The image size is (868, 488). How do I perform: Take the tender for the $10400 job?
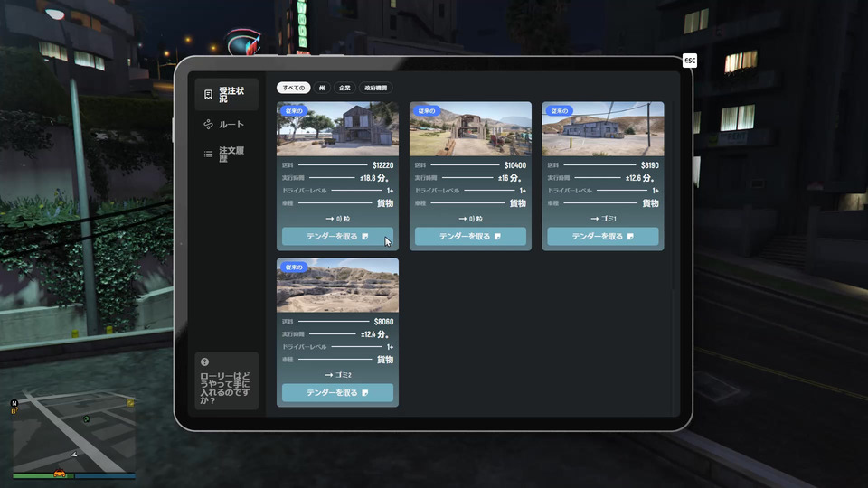(x=470, y=236)
